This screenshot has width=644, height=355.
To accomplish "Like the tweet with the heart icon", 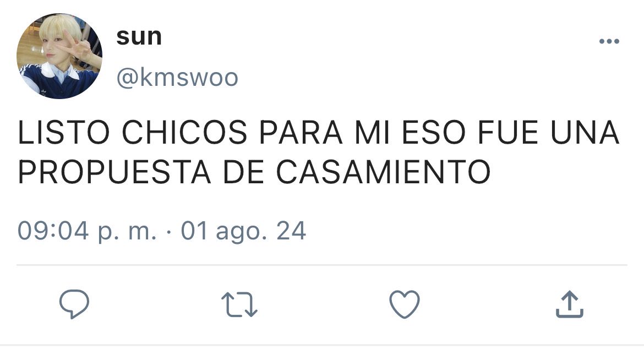I will [405, 304].
